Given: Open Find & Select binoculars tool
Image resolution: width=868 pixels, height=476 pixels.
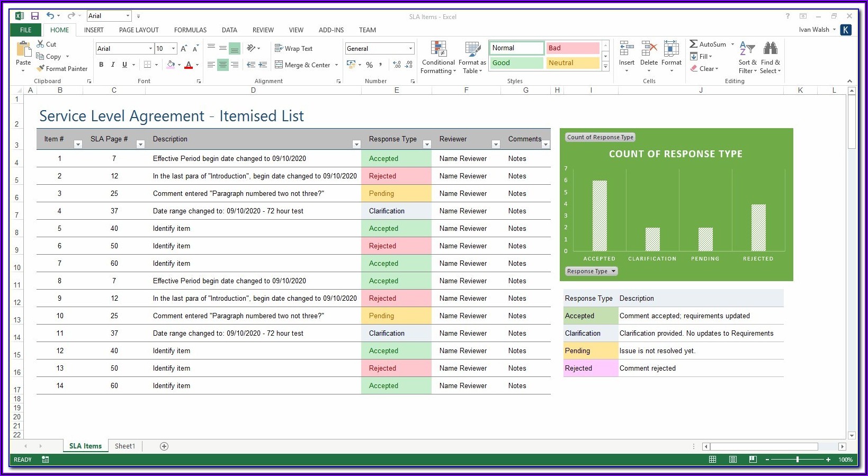Looking at the screenshot, I should [770, 57].
